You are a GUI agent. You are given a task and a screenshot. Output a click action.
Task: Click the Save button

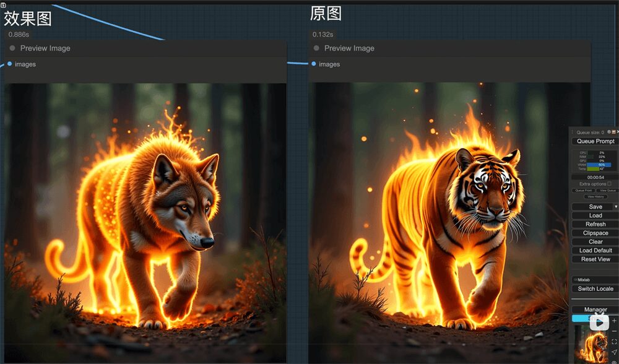[592, 207]
